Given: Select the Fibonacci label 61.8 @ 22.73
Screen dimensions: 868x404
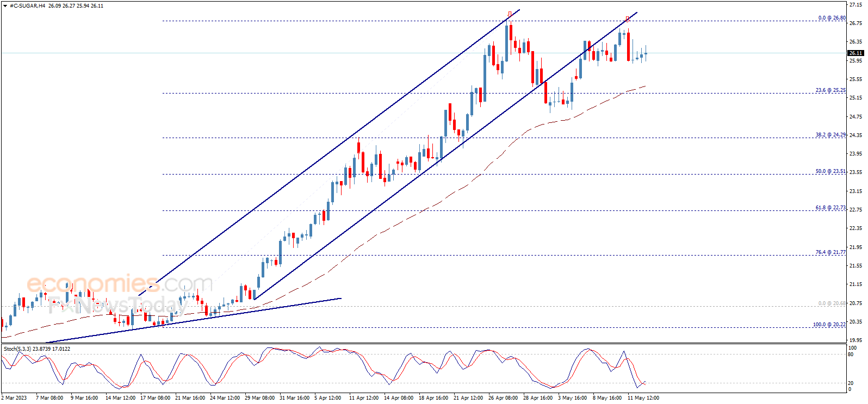Looking at the screenshot, I should 830,208.
